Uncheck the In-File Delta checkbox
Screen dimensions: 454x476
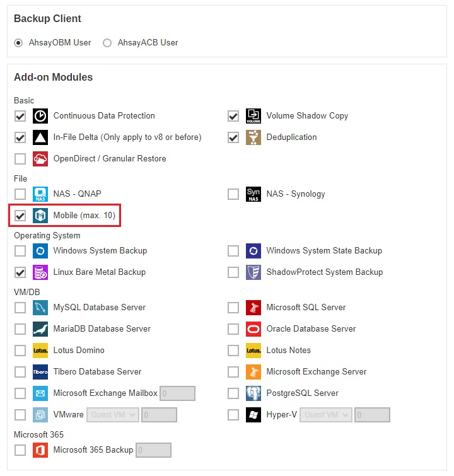click(20, 137)
